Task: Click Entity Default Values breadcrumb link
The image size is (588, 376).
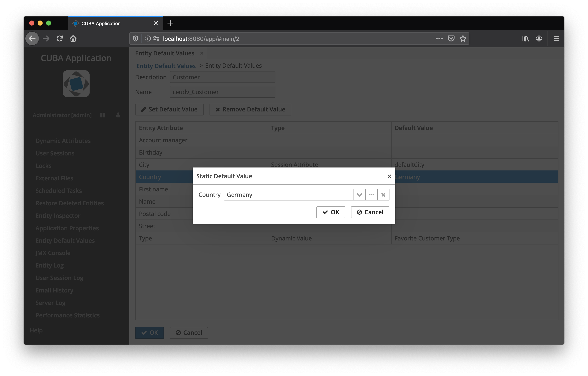Action: [x=166, y=66]
